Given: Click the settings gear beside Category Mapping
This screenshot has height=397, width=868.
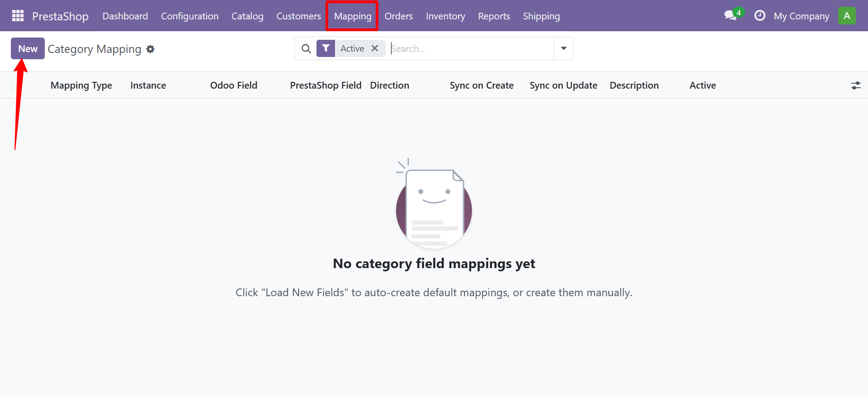Looking at the screenshot, I should tap(151, 49).
